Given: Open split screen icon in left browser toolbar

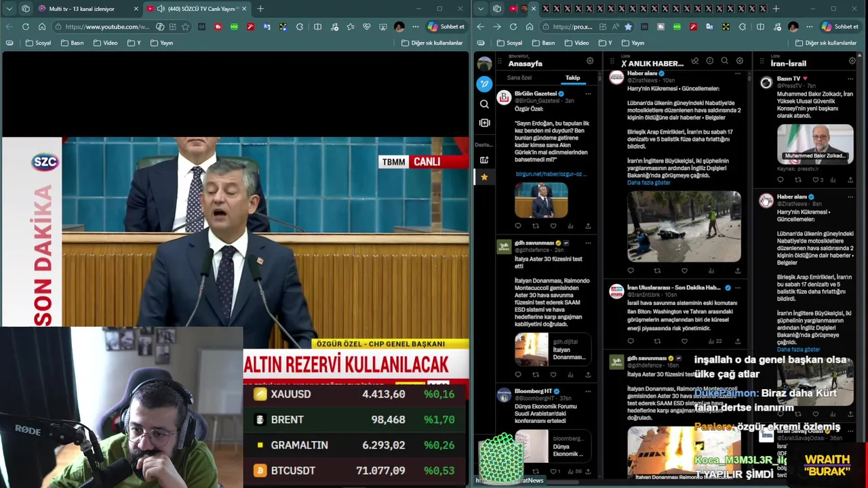Looking at the screenshot, I should 317,26.
